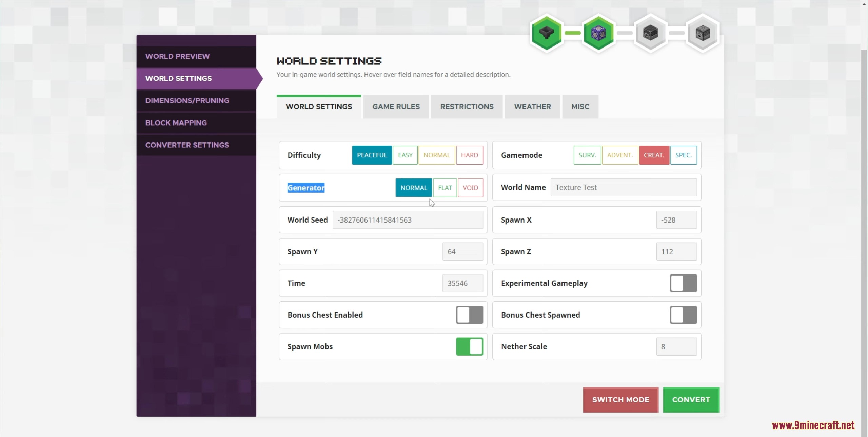Click the Time value field
The width and height of the screenshot is (868, 437).
click(x=463, y=283)
